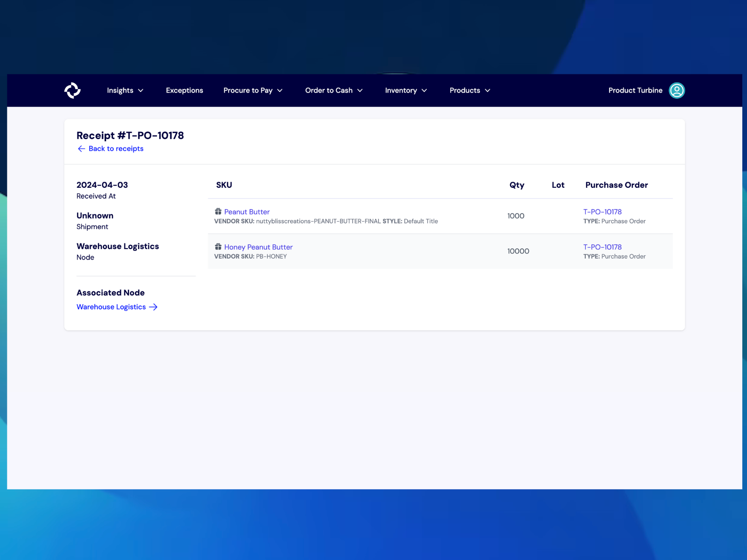The image size is (747, 560).
Task: Click the back arrow icon under receipt title
Action: pos(81,149)
